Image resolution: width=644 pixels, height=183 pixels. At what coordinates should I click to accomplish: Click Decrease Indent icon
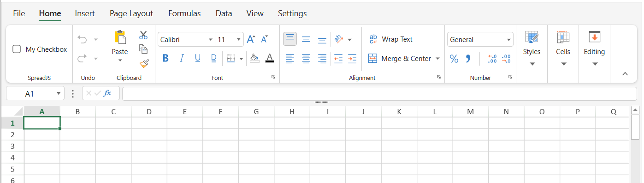tap(338, 59)
